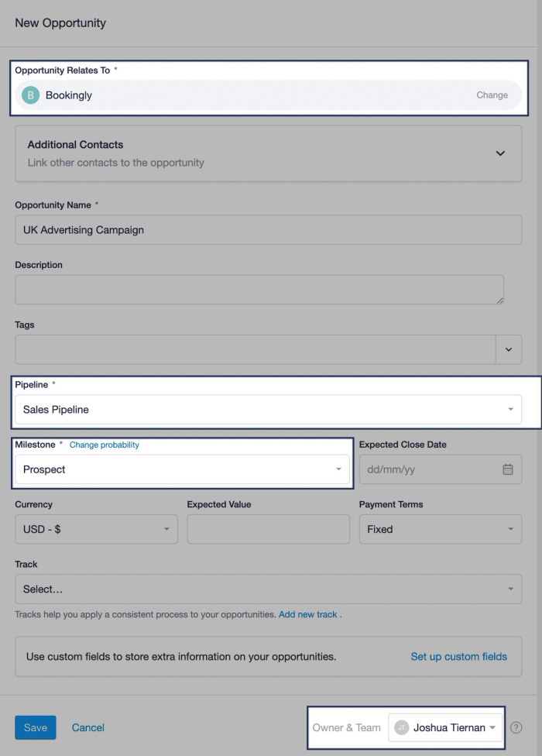
Task: Open the Currency USD dropdown
Action: coord(96,529)
